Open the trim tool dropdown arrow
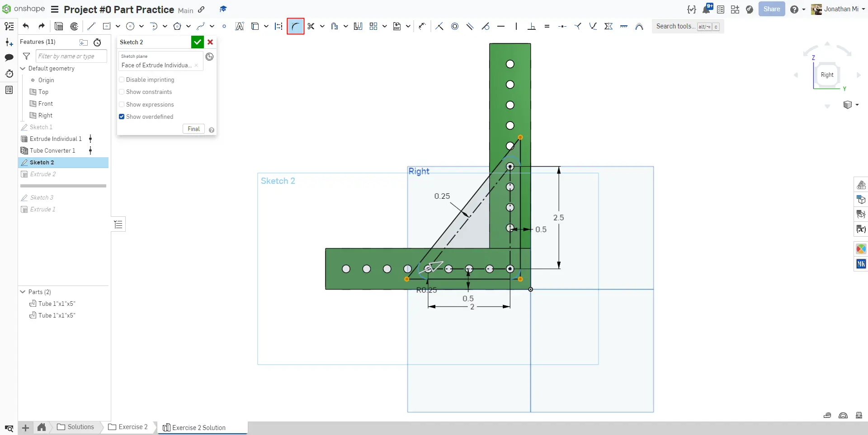 (x=322, y=26)
